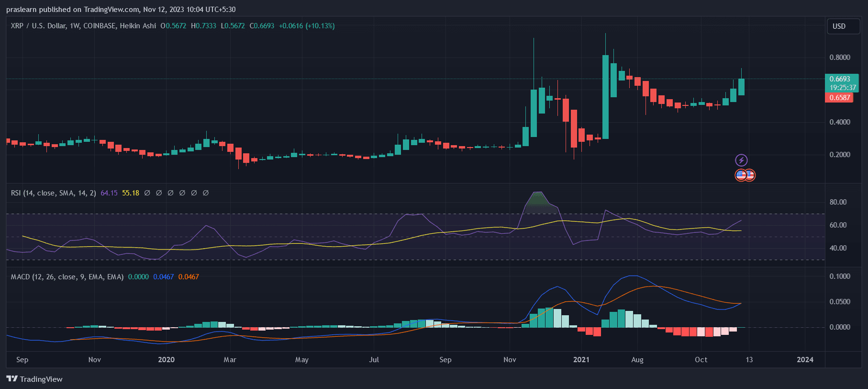Click the yellow RSI SMA value 55.18
The height and width of the screenshot is (389, 868).
pos(131,193)
